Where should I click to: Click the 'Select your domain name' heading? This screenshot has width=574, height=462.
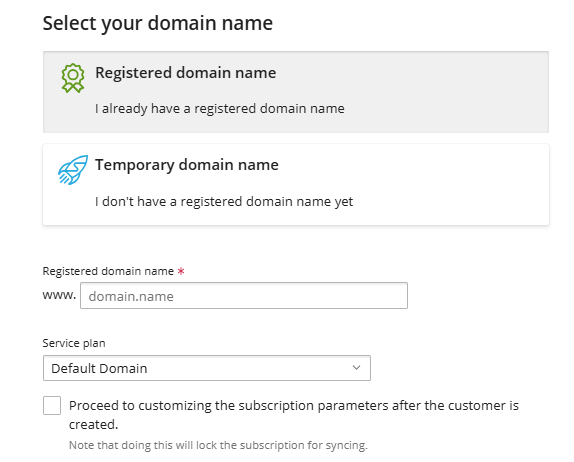[x=158, y=23]
